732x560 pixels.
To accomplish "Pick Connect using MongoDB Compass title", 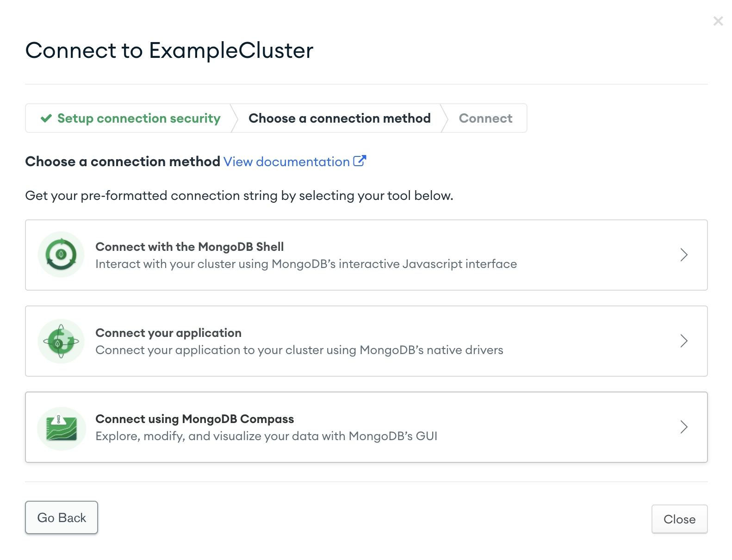I will (194, 419).
